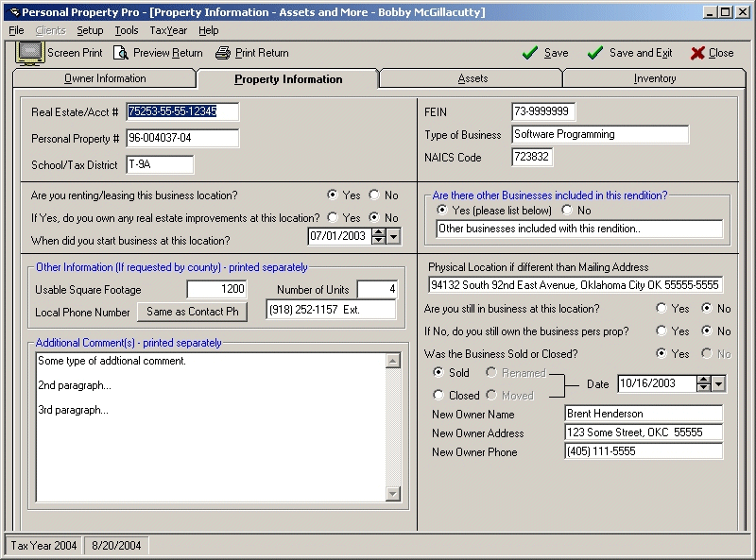Screen dimensions: 756x560
Task: Open the TaxYear menu
Action: click(168, 30)
